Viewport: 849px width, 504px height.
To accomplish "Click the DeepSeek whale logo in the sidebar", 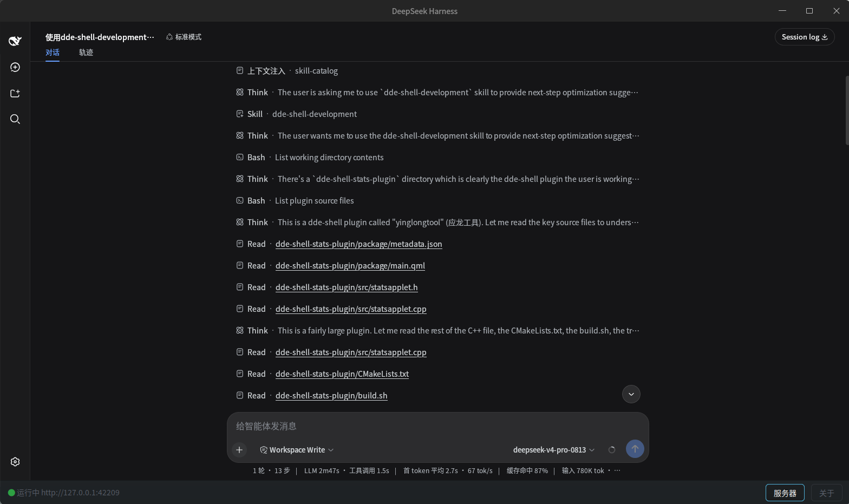I will coord(15,41).
